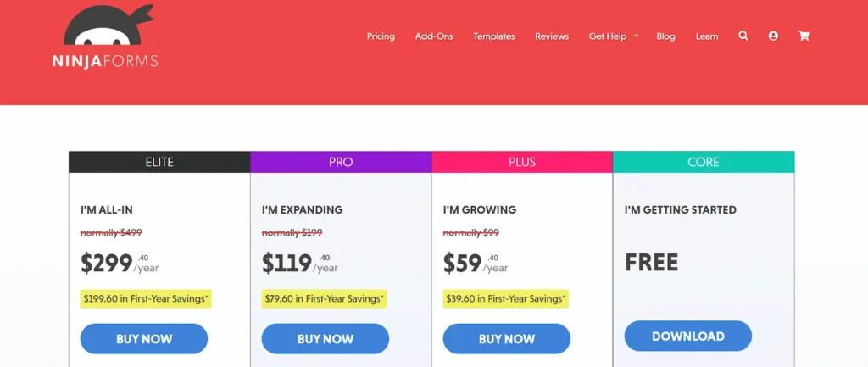Viewport: 868px width, 367px height.
Task: Open the Pricing menu item
Action: click(x=381, y=36)
